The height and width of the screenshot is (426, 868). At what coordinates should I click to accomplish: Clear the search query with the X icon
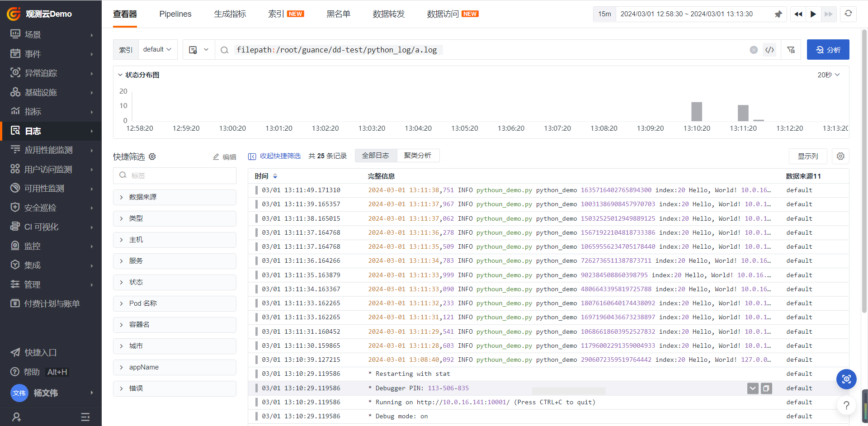(x=754, y=50)
